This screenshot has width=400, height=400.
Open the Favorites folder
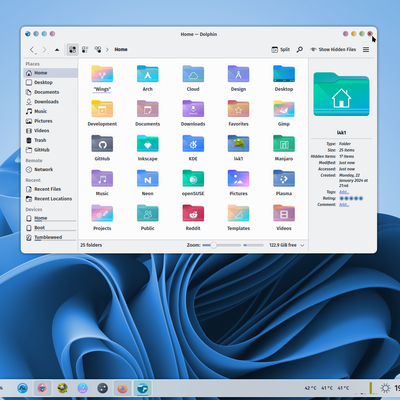[238, 109]
